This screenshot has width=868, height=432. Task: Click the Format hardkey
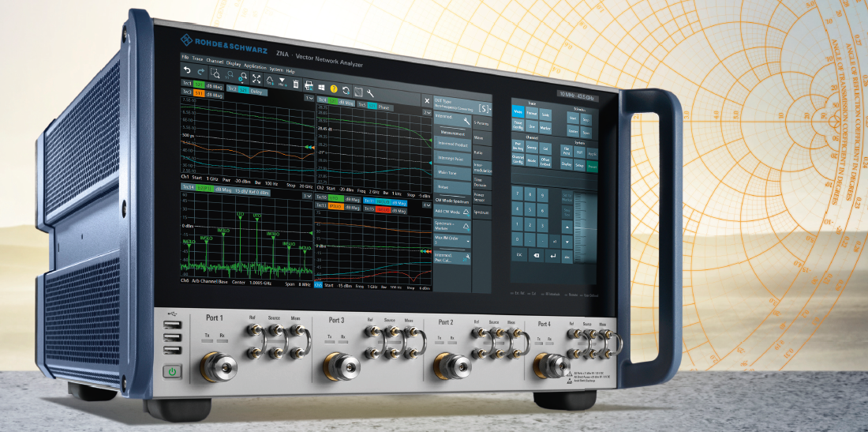(532, 113)
